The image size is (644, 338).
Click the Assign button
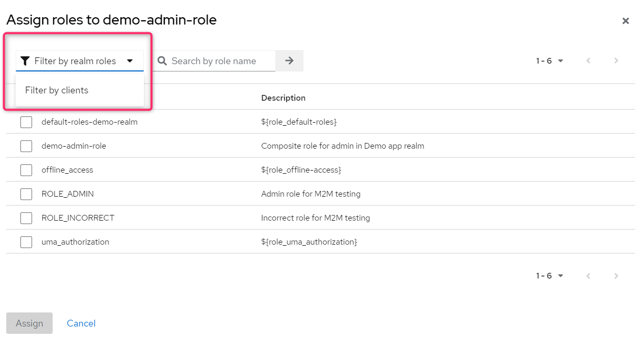tap(29, 323)
